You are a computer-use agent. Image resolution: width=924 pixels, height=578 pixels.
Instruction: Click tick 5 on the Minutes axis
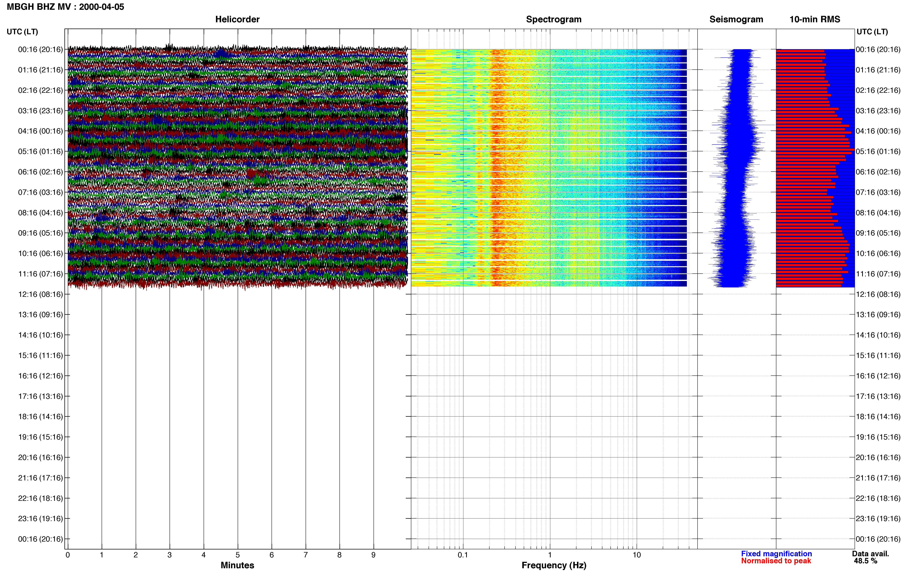[x=238, y=555]
